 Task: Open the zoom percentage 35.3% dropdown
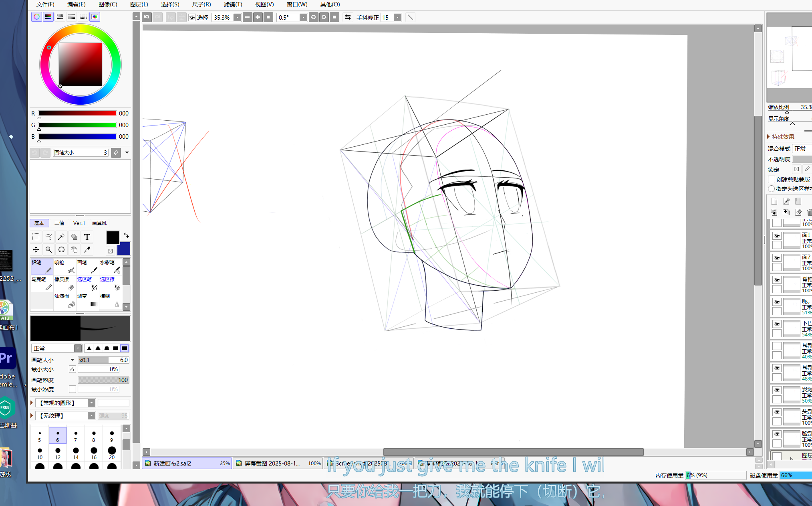pyautogui.click(x=237, y=17)
